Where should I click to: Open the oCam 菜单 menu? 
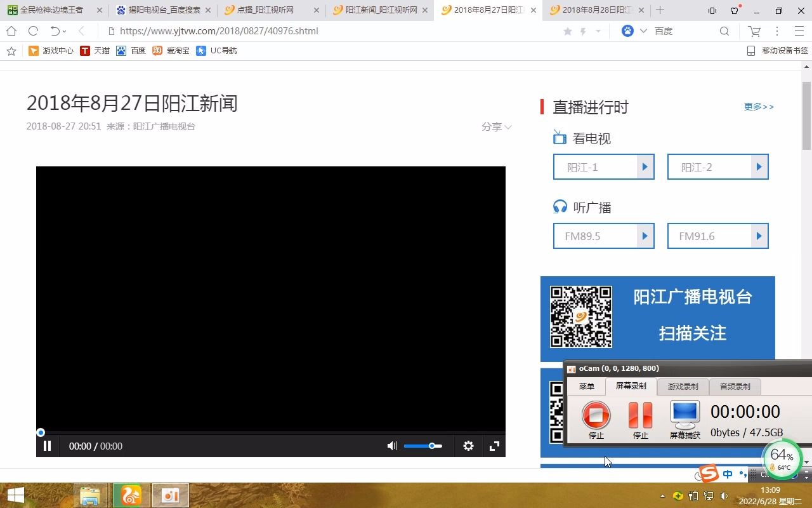tap(587, 386)
